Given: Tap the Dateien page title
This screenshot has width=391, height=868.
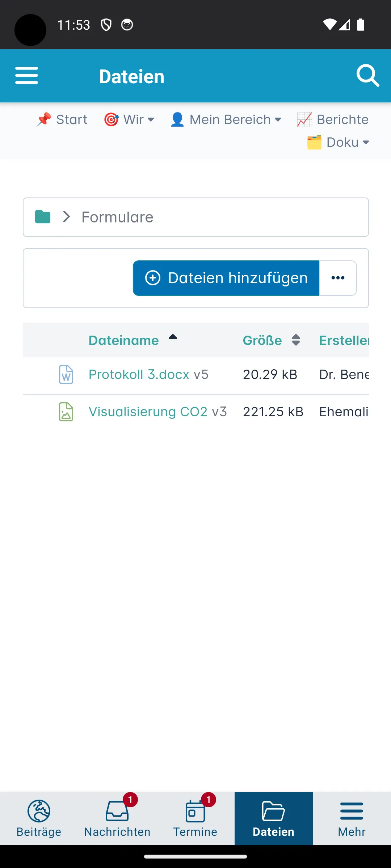Looking at the screenshot, I should pos(132,77).
